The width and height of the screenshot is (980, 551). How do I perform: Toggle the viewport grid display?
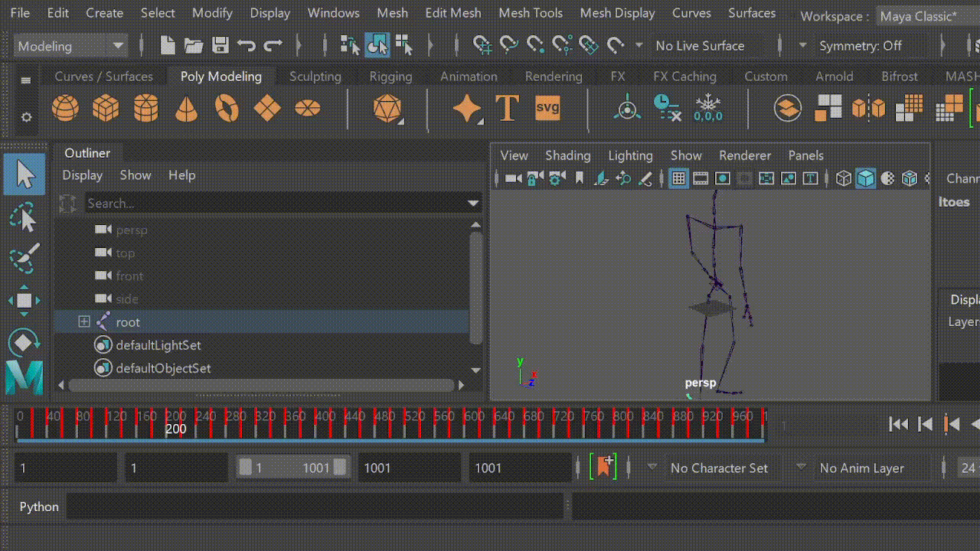point(678,178)
